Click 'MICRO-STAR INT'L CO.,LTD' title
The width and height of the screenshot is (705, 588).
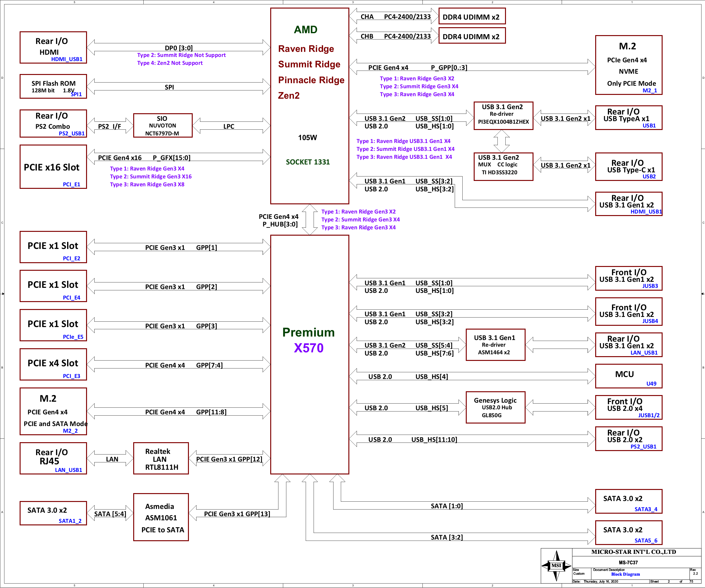tap(634, 552)
